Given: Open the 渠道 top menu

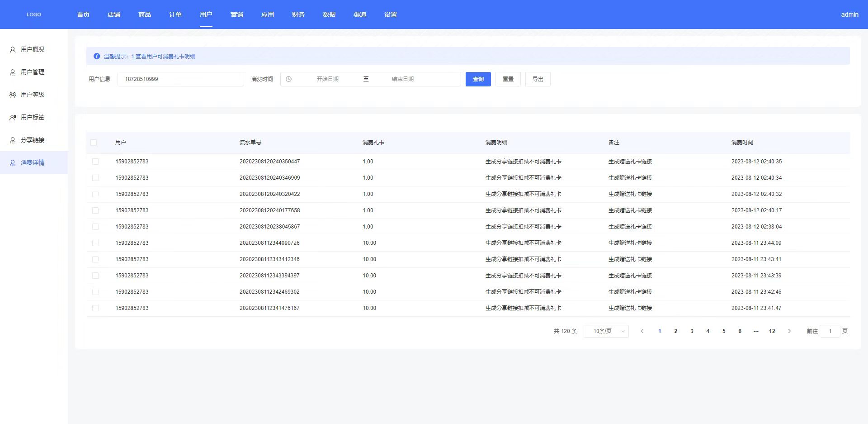Looking at the screenshot, I should [360, 14].
